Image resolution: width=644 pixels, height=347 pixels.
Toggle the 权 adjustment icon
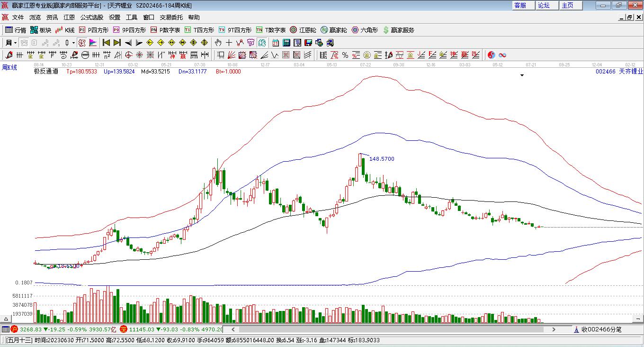(x=81, y=43)
